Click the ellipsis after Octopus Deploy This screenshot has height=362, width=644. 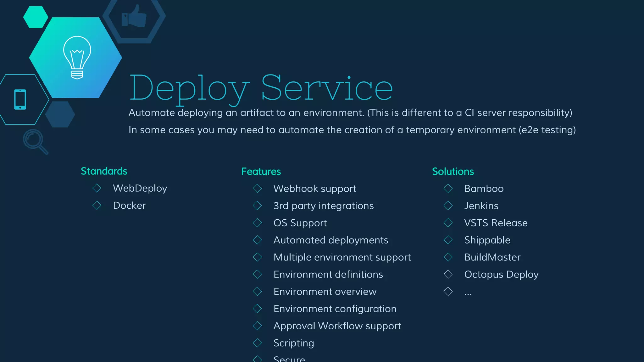[468, 294]
